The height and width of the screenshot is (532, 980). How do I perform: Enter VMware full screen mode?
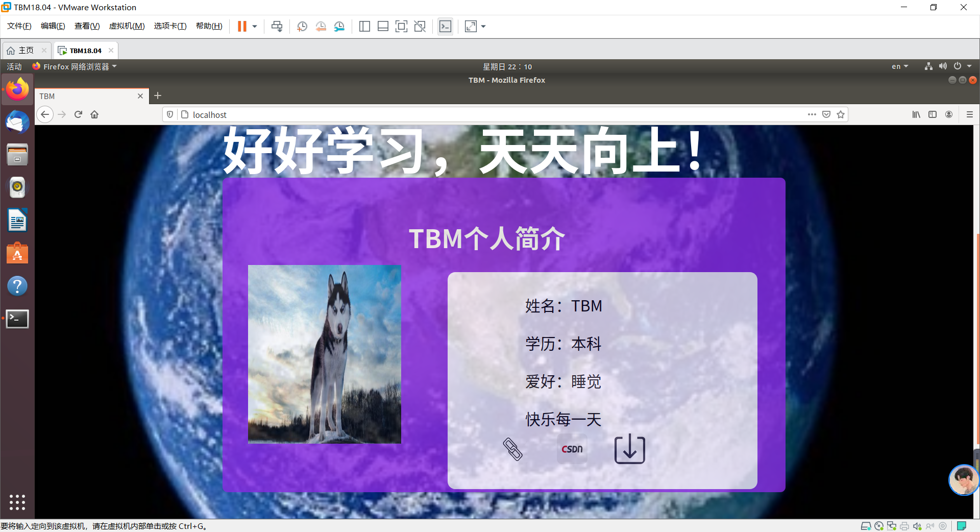402,27
